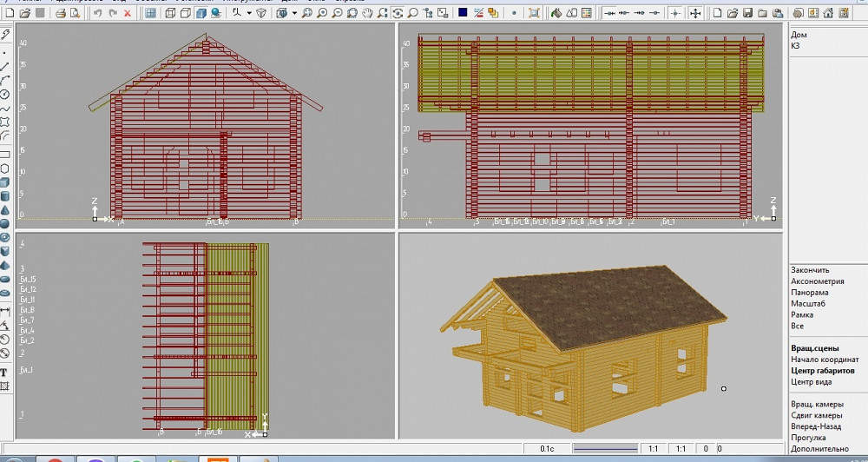Image resolution: width=868 pixels, height=462 pixels.
Task: Select Центр габаритов as the rotation center
Action: (822, 371)
